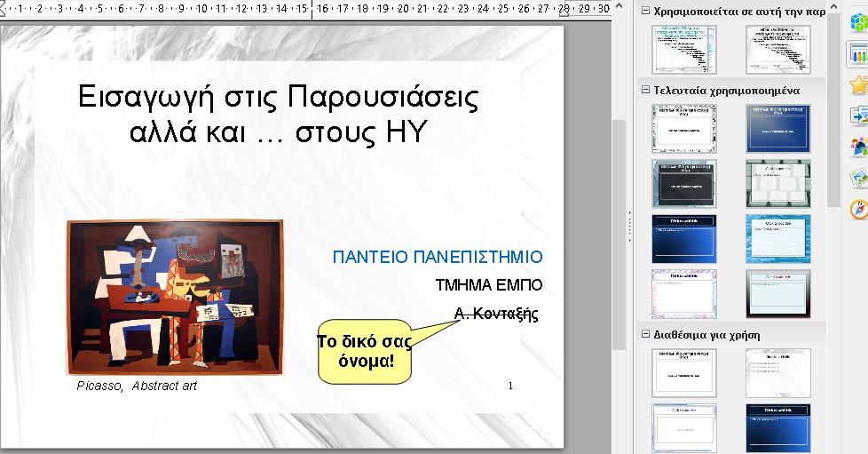Apply the light water-blue master page thumbnail
The width and height of the screenshot is (868, 454).
pyautogui.click(x=777, y=239)
